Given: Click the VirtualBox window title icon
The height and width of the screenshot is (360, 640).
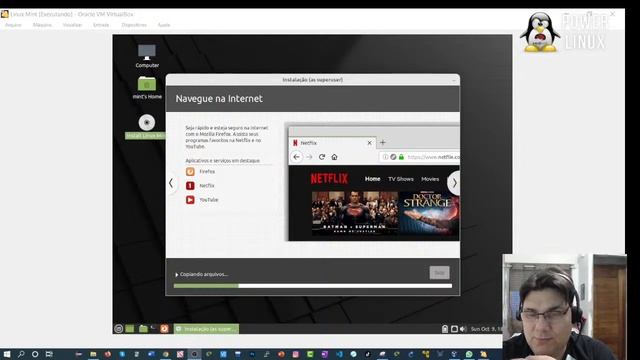Looking at the screenshot, I should (x=4, y=14).
